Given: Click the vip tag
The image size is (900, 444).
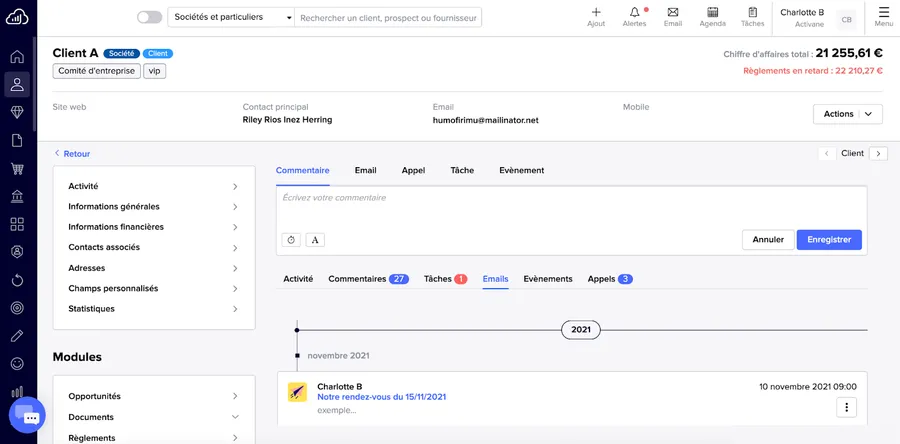Looking at the screenshot, I should point(154,71).
